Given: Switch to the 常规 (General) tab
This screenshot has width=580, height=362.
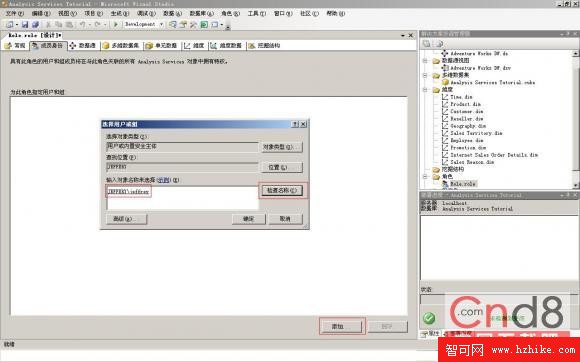Looking at the screenshot, I should 15,45.
